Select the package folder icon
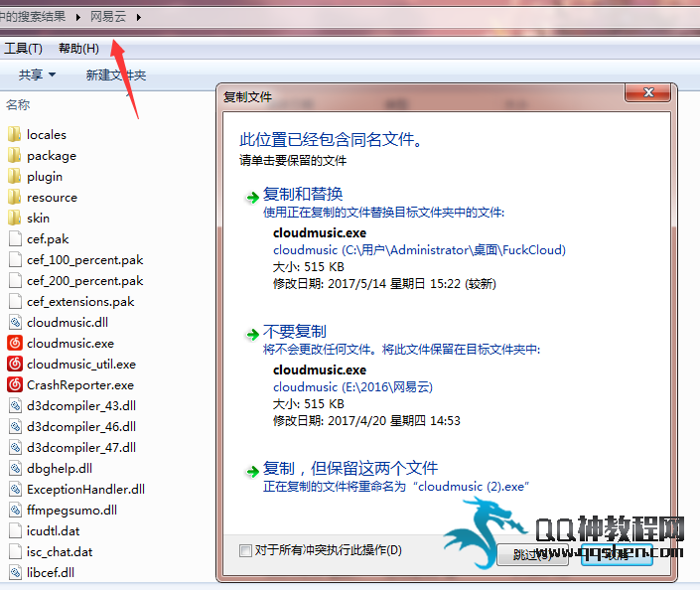Viewport: 700px width, 590px height. click(14, 155)
